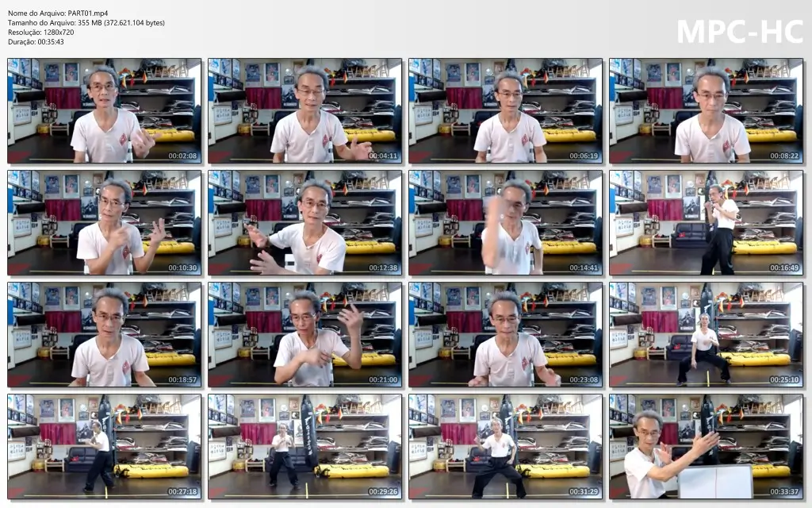Open the standing pose frame 00:16:49
The width and height of the screenshot is (812, 508).
pyautogui.click(x=706, y=223)
